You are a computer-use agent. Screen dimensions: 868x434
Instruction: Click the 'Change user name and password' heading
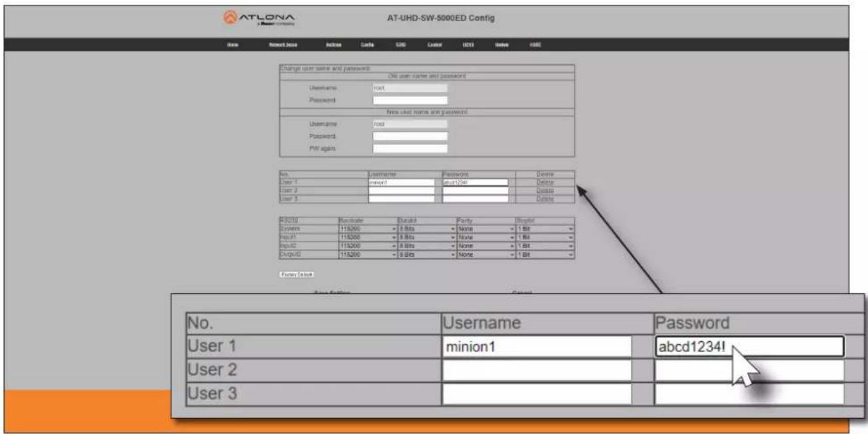coord(326,68)
